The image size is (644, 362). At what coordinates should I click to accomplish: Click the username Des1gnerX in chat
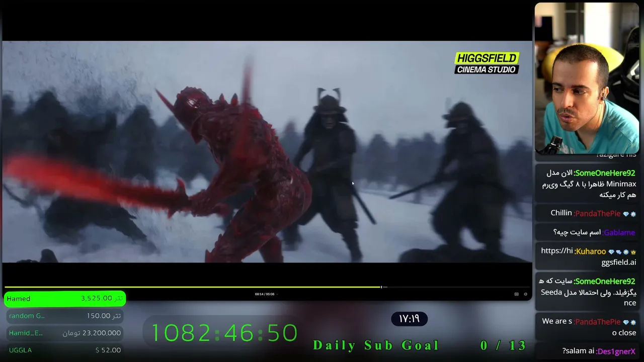(x=616, y=351)
